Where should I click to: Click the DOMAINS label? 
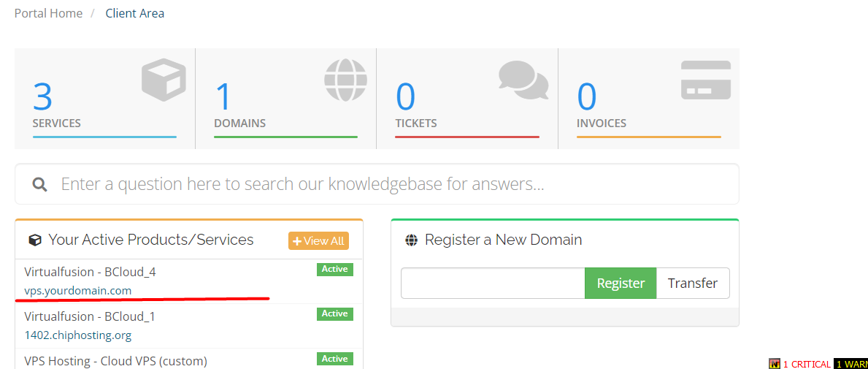pyautogui.click(x=239, y=123)
